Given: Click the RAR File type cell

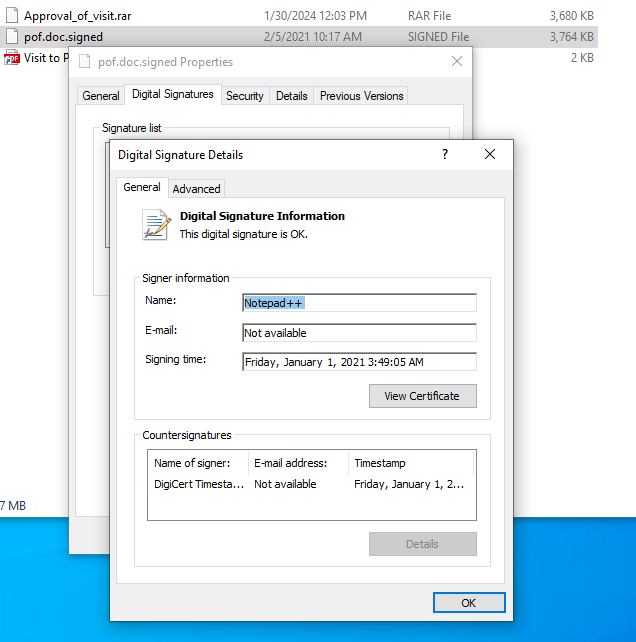Looking at the screenshot, I should point(429,16).
